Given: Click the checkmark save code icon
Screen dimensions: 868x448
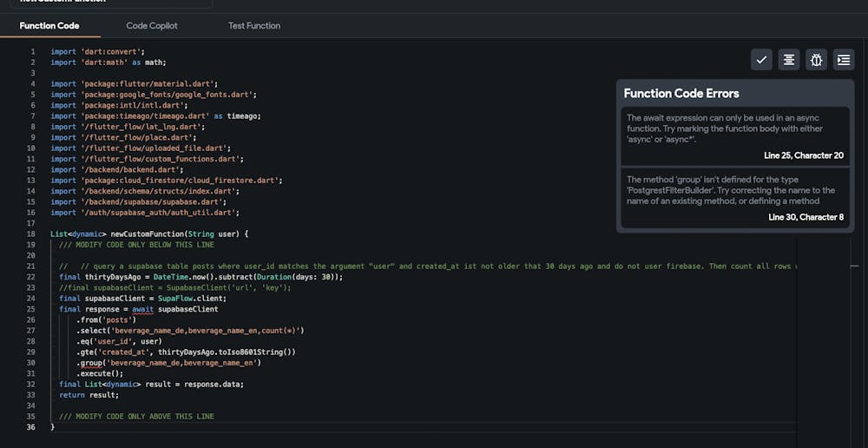Looking at the screenshot, I should [761, 59].
